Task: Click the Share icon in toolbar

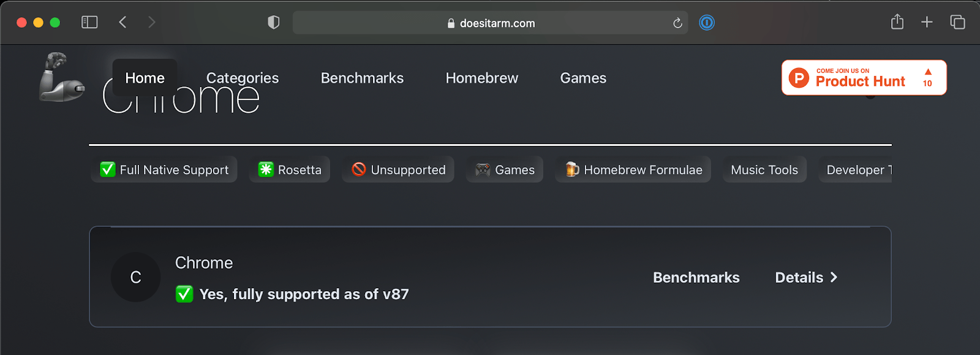Action: (x=897, y=22)
